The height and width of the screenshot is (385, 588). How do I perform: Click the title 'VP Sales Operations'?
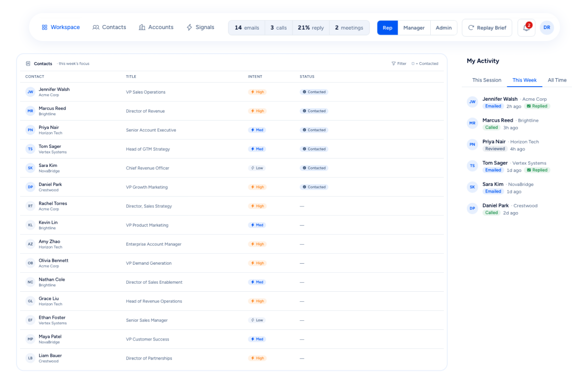pos(146,92)
